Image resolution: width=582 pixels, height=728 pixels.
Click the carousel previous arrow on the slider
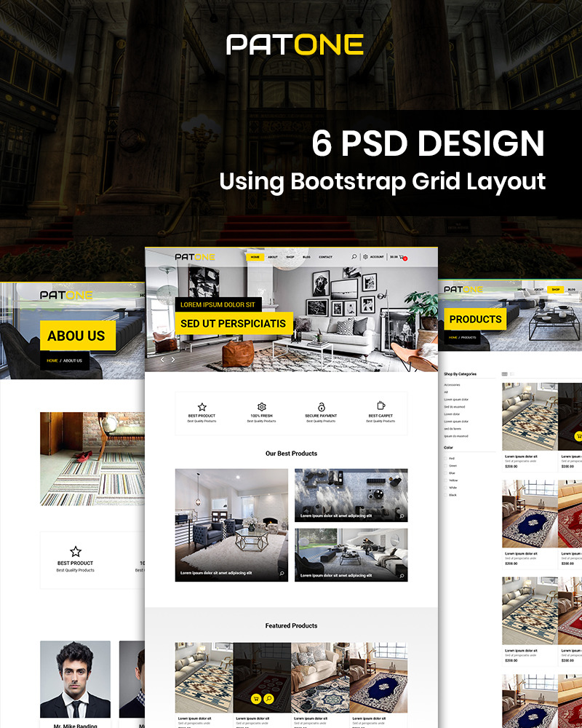pyautogui.click(x=163, y=360)
